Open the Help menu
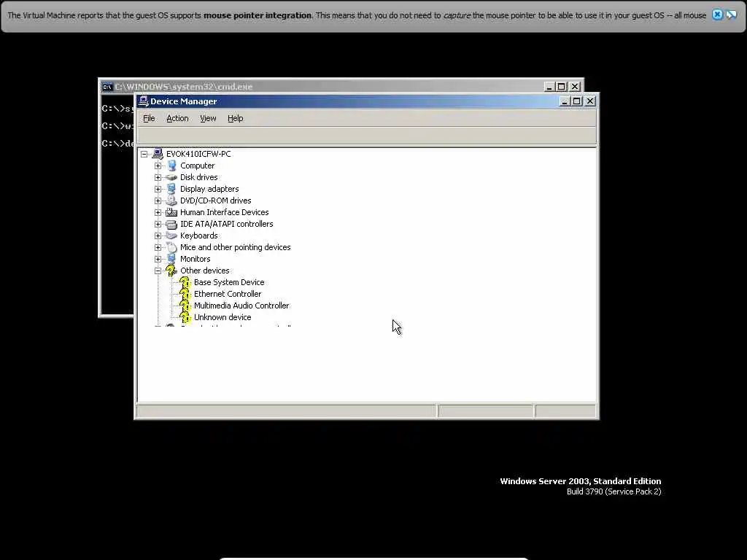The height and width of the screenshot is (560, 747). pyautogui.click(x=236, y=118)
